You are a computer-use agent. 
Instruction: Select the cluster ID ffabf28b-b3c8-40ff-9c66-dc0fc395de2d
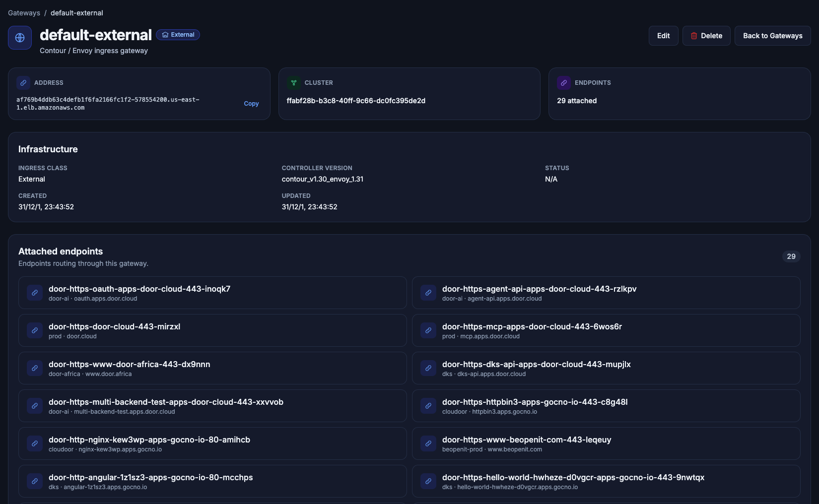coord(356,101)
